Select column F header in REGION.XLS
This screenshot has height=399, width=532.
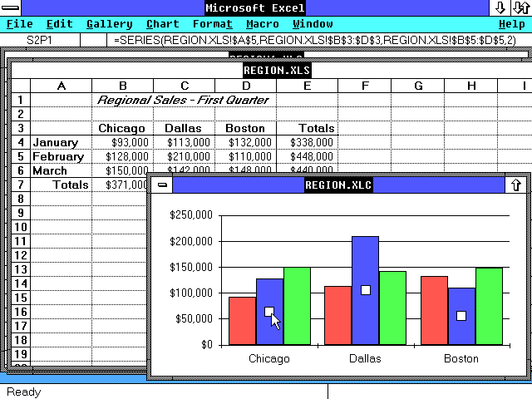coord(365,86)
